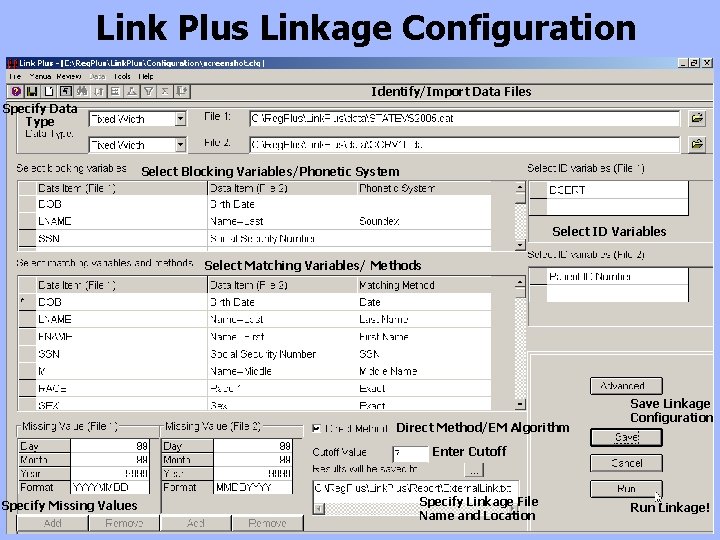Image resolution: width=720 pixels, height=540 pixels.
Task: Click the undo/restore toolbar icon next to new document
Action: [65, 91]
